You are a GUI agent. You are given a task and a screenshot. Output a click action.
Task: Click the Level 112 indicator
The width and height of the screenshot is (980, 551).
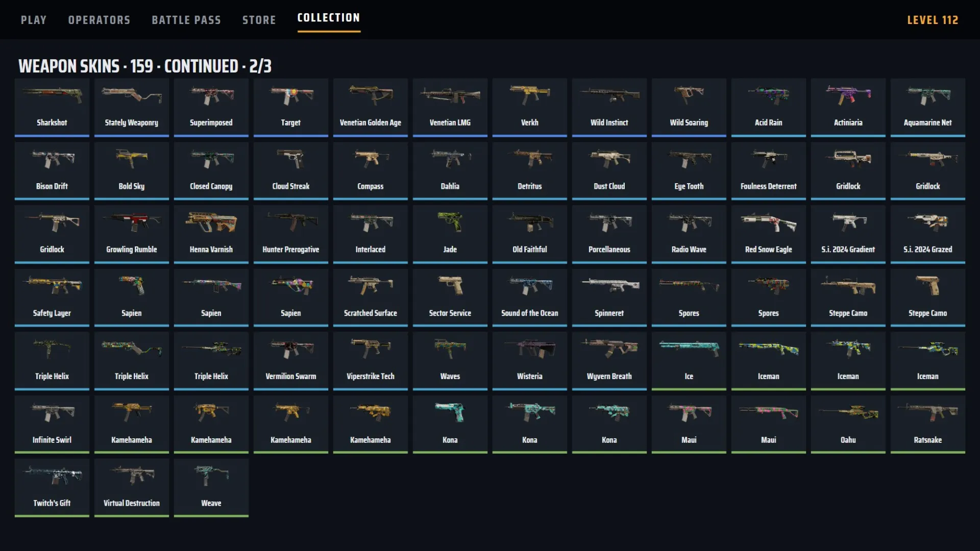tap(933, 20)
